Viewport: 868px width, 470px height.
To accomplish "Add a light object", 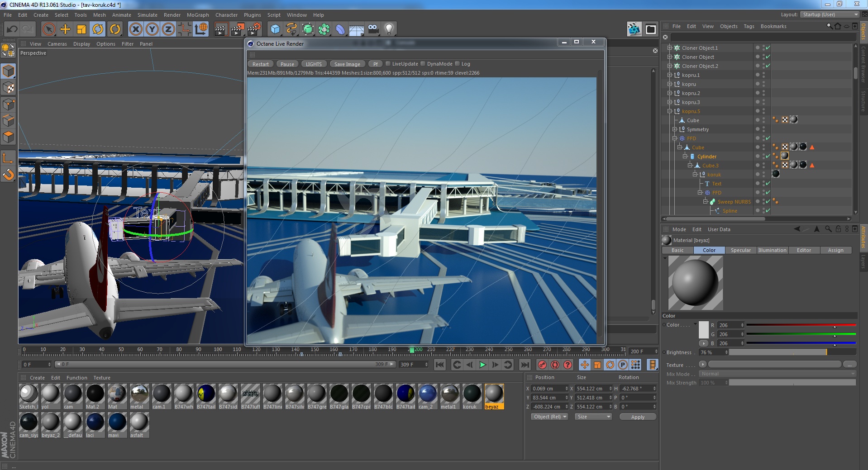I will pyautogui.click(x=389, y=29).
